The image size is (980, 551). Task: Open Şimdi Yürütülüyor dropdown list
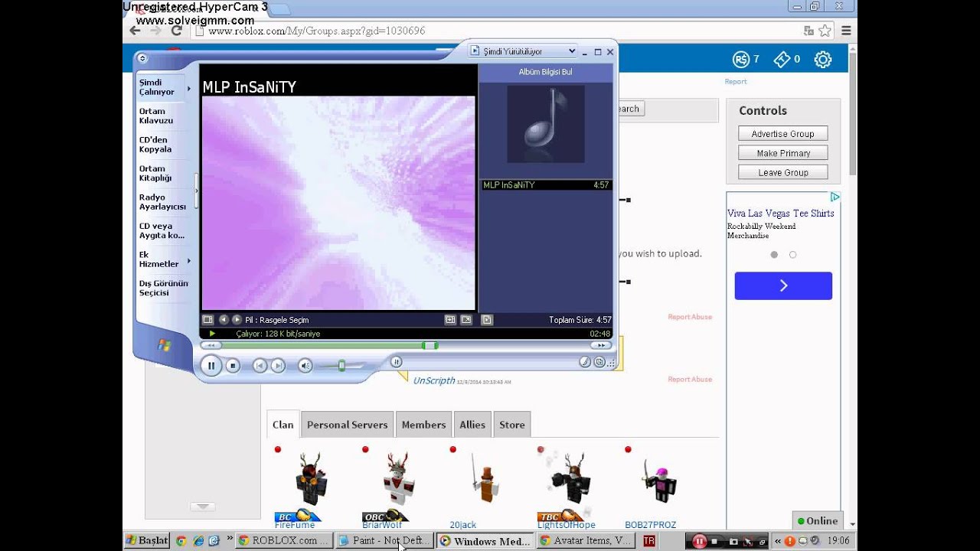[x=523, y=51]
